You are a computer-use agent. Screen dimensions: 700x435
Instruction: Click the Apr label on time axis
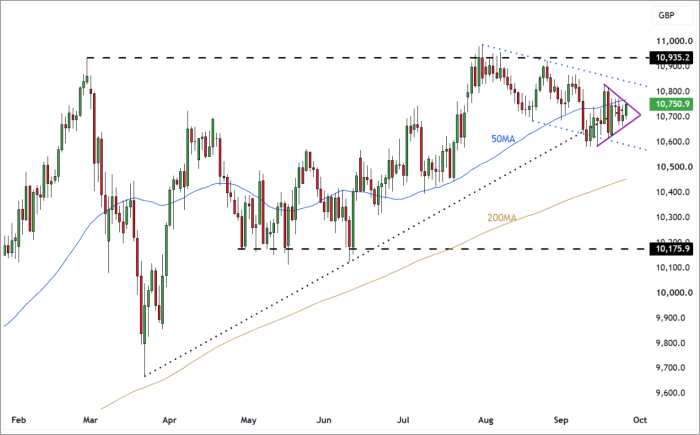coord(170,420)
